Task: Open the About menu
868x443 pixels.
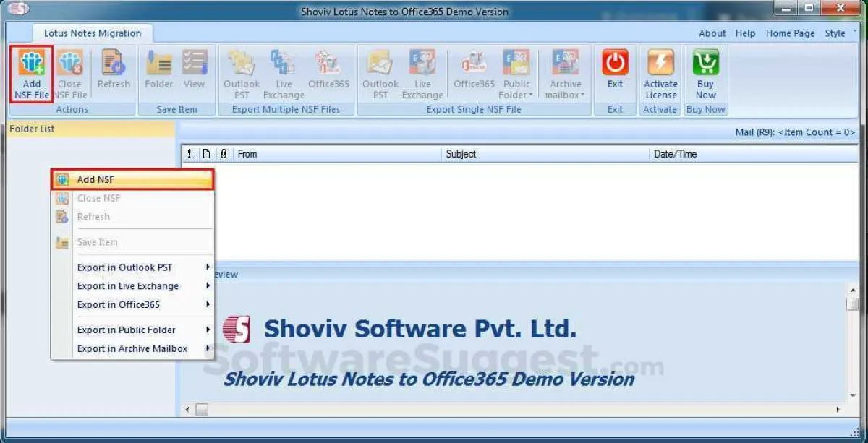Action: click(x=712, y=33)
